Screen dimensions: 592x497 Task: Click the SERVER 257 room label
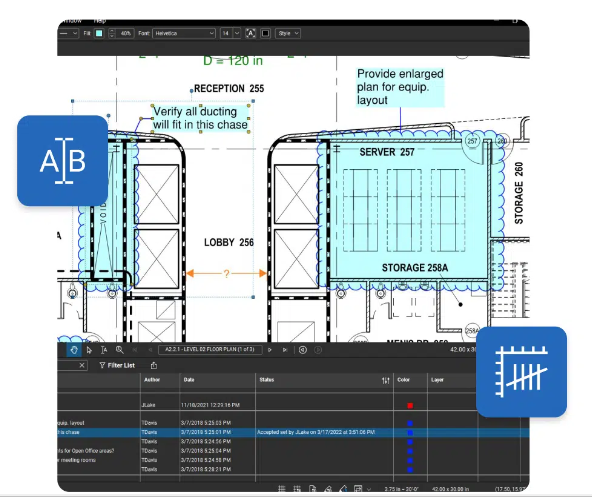pos(387,152)
